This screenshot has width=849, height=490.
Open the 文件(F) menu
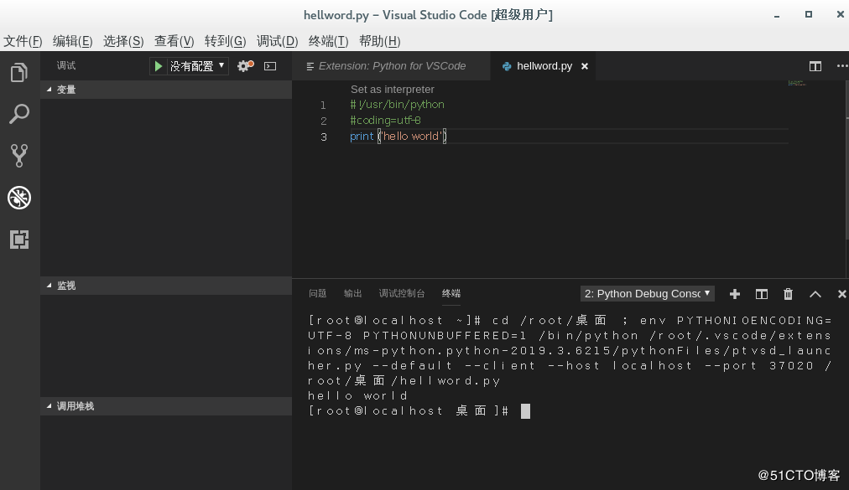click(22, 41)
